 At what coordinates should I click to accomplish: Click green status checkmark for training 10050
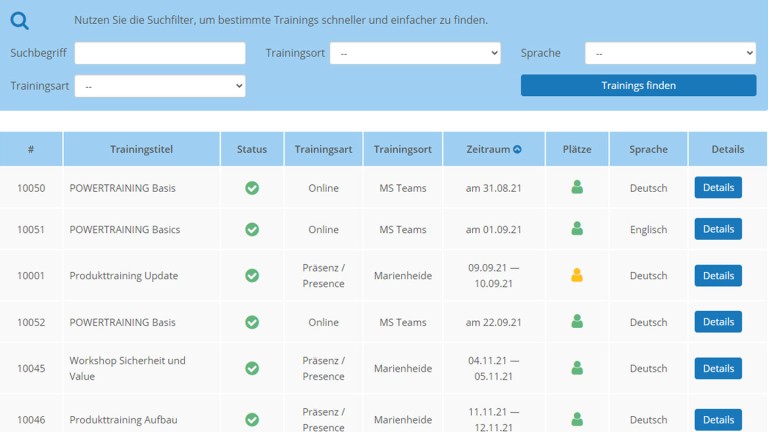click(252, 188)
